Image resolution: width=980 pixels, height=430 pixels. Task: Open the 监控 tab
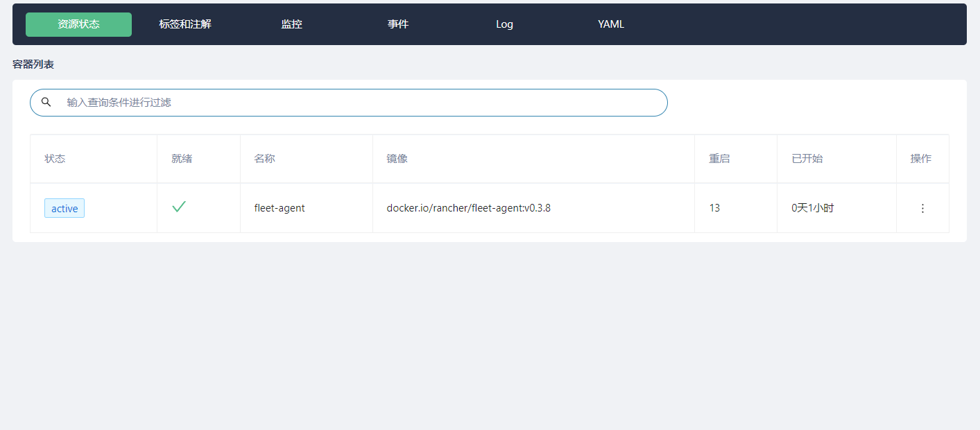pos(291,24)
